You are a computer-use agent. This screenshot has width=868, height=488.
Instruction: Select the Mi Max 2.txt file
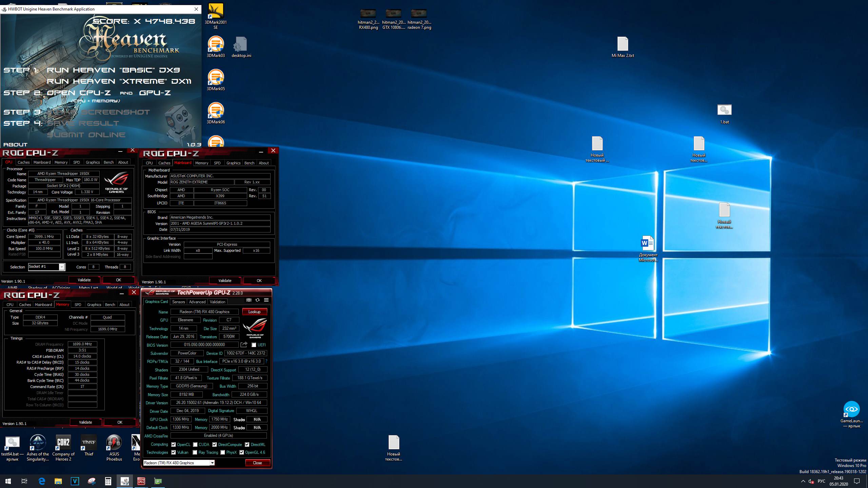click(623, 47)
